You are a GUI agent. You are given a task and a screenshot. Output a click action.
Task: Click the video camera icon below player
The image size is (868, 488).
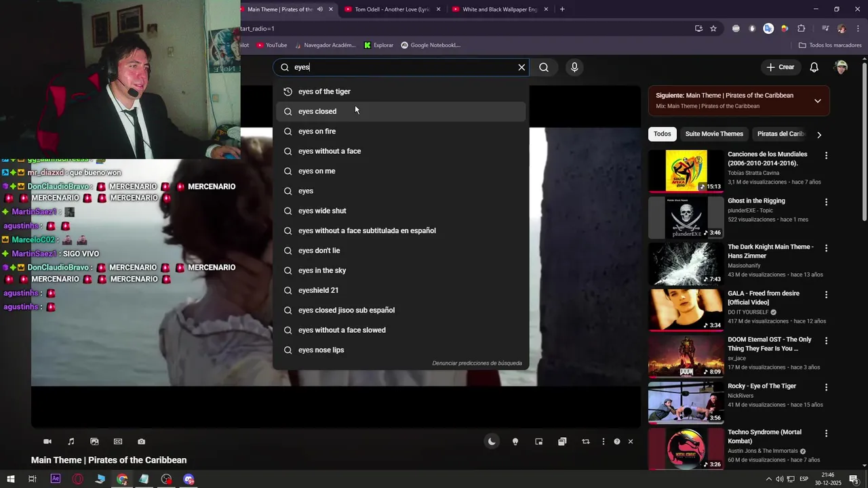[47, 442]
